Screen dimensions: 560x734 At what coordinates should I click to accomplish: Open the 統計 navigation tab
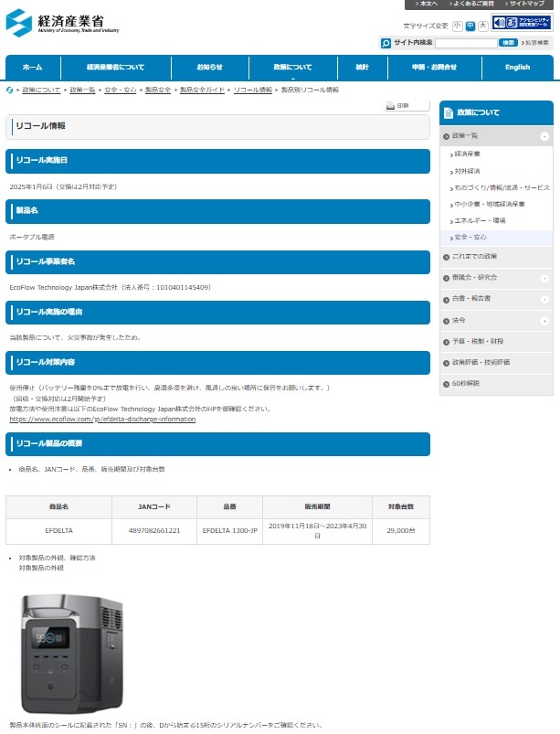[x=362, y=68]
